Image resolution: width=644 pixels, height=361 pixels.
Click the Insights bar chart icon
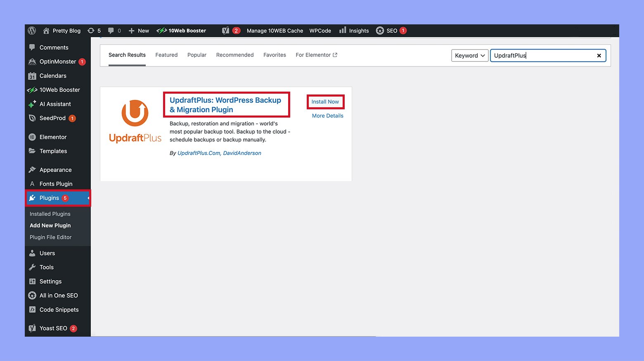342,31
